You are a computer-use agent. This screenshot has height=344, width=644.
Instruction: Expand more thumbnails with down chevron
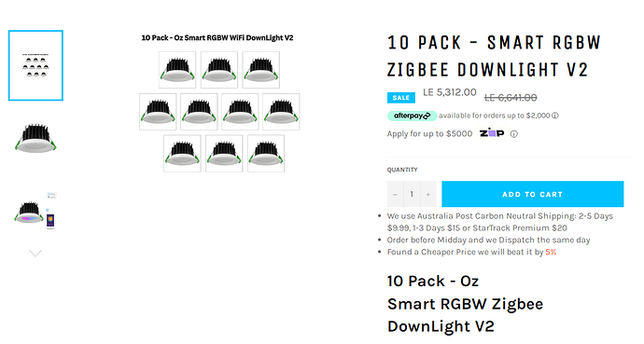tap(35, 254)
